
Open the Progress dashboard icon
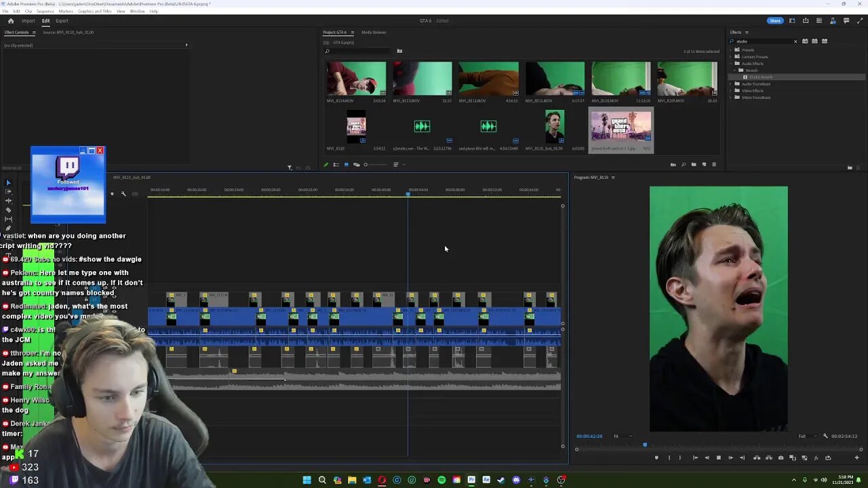click(x=819, y=21)
